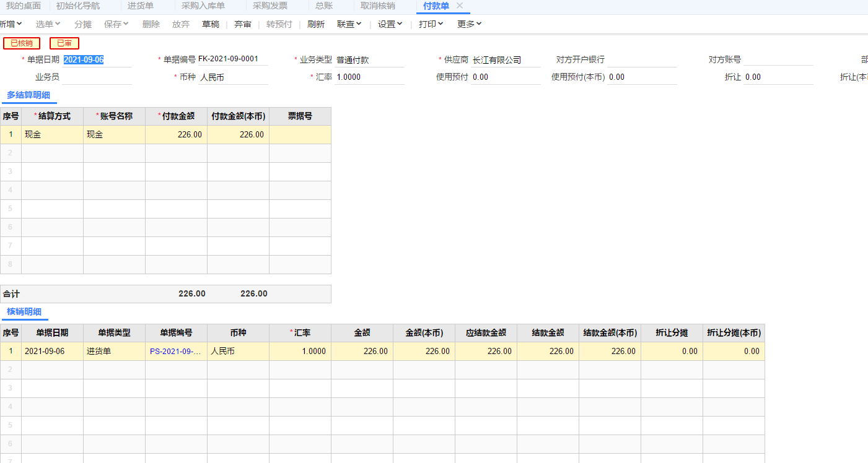Click the 对方开户银行 input field

[642, 60]
